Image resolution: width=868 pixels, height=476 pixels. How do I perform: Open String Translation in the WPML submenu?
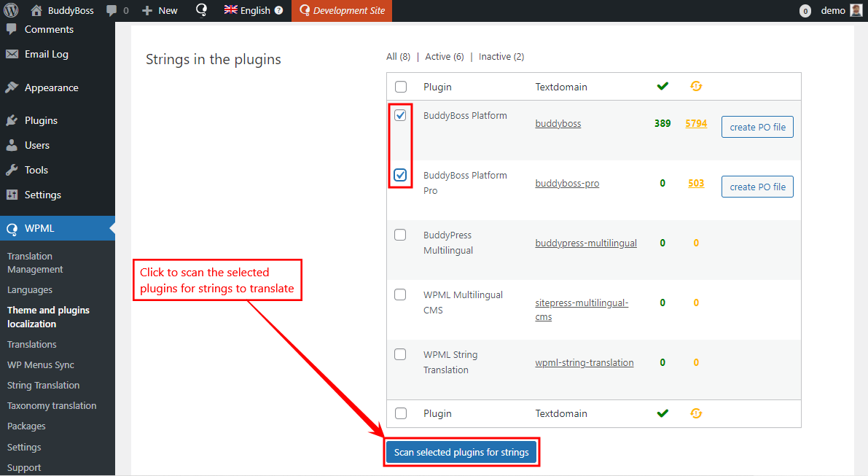point(43,385)
